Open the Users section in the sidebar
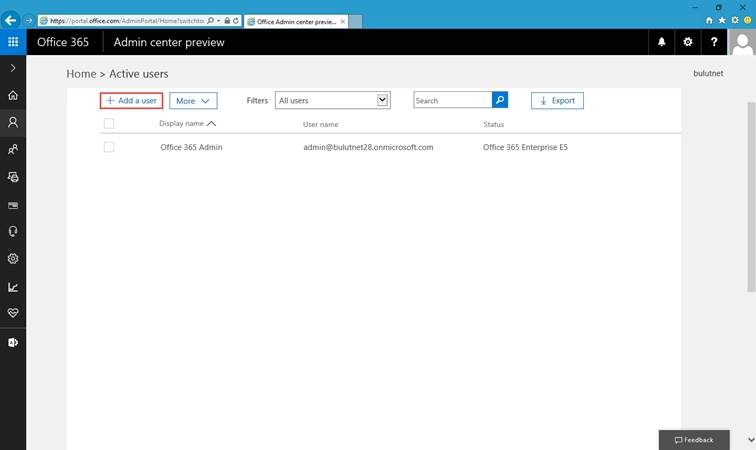The height and width of the screenshot is (450, 756). click(13, 122)
